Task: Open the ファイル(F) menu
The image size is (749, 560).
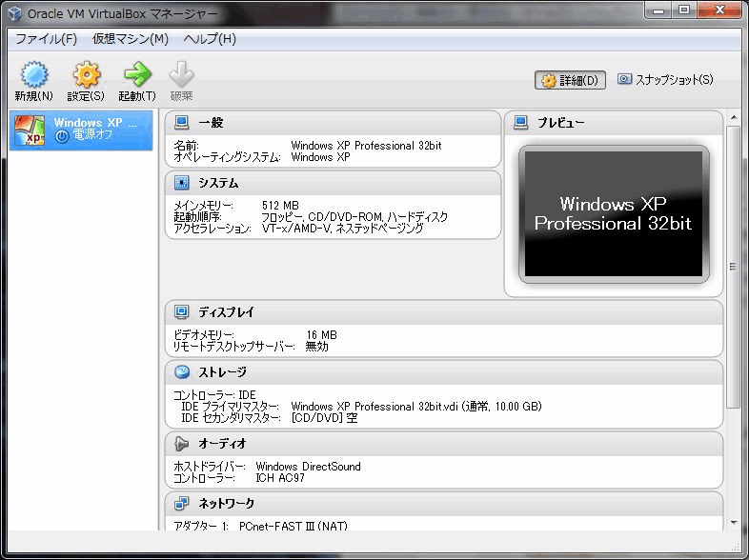Action: 47,39
